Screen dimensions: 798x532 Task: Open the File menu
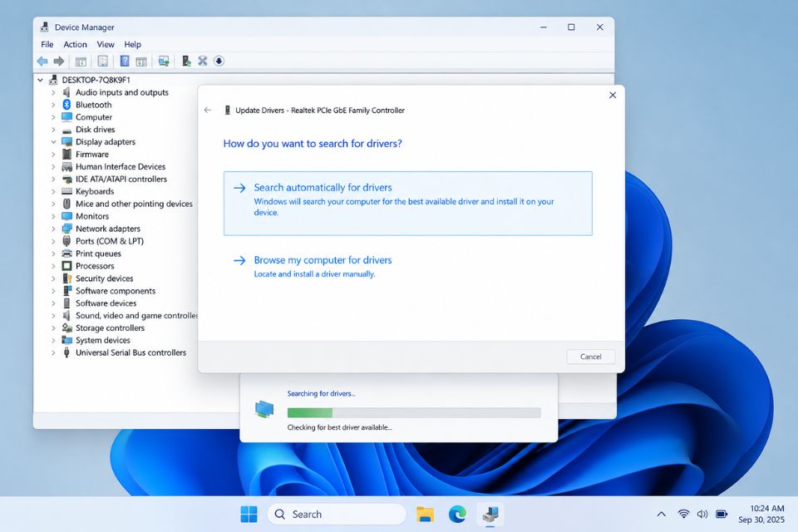point(47,44)
